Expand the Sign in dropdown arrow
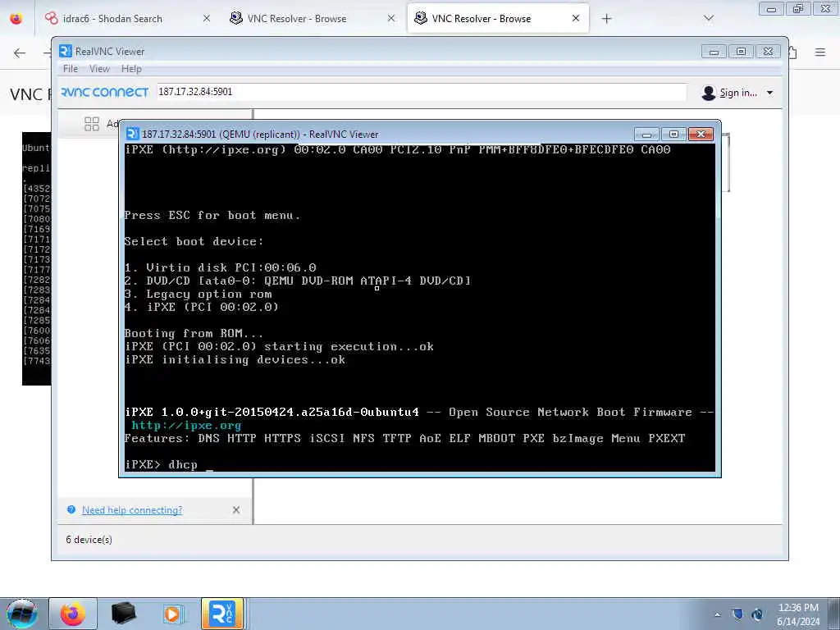 coord(769,93)
